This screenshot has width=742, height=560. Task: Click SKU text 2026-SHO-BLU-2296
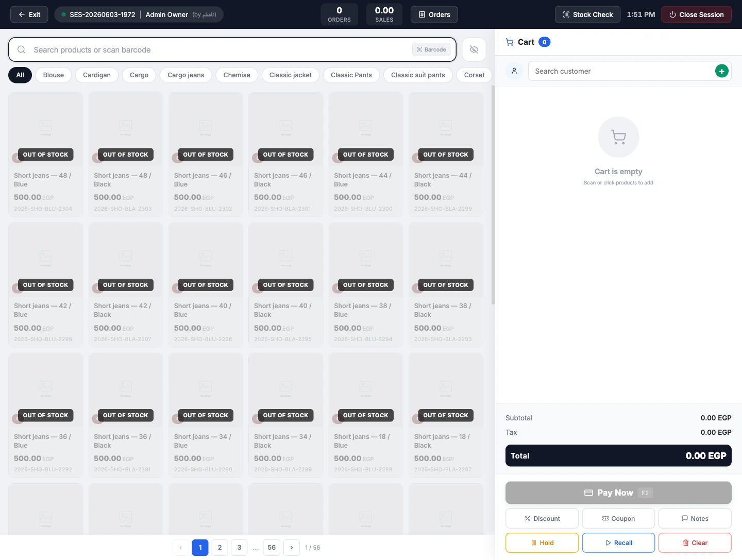[x=203, y=339]
